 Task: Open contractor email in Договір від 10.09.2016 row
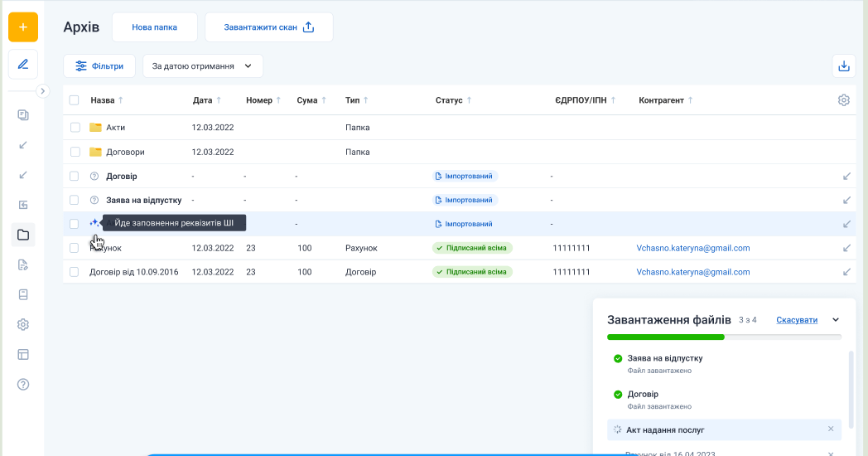click(693, 272)
